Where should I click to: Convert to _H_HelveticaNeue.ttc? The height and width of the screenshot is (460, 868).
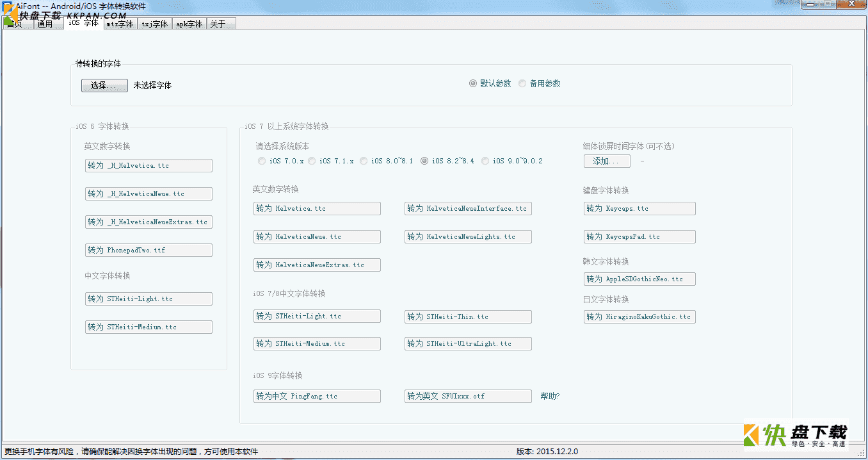click(149, 193)
